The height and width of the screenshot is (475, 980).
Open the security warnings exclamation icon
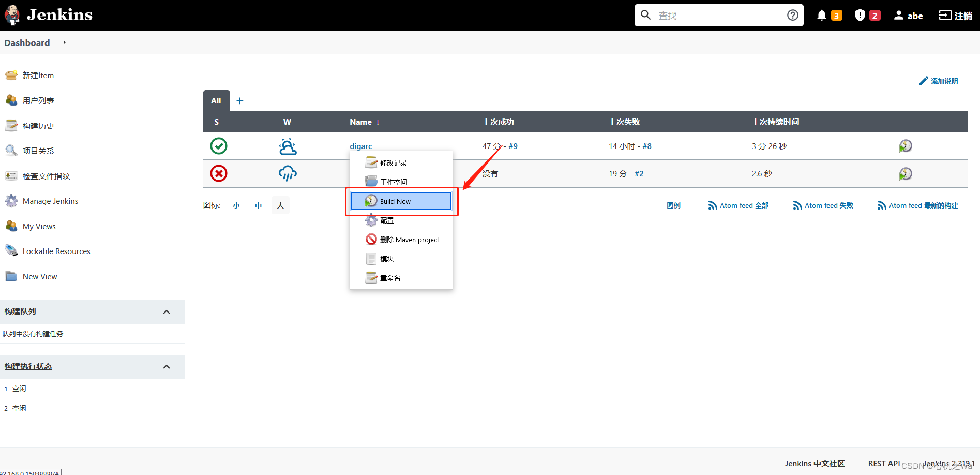coord(860,15)
